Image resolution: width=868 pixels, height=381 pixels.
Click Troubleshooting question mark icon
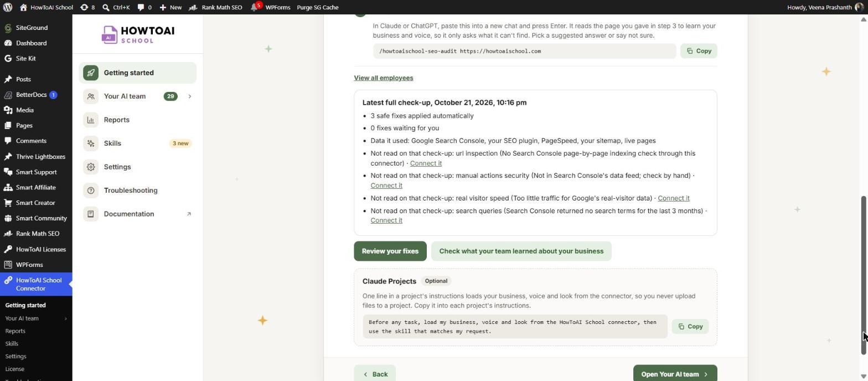pyautogui.click(x=91, y=190)
